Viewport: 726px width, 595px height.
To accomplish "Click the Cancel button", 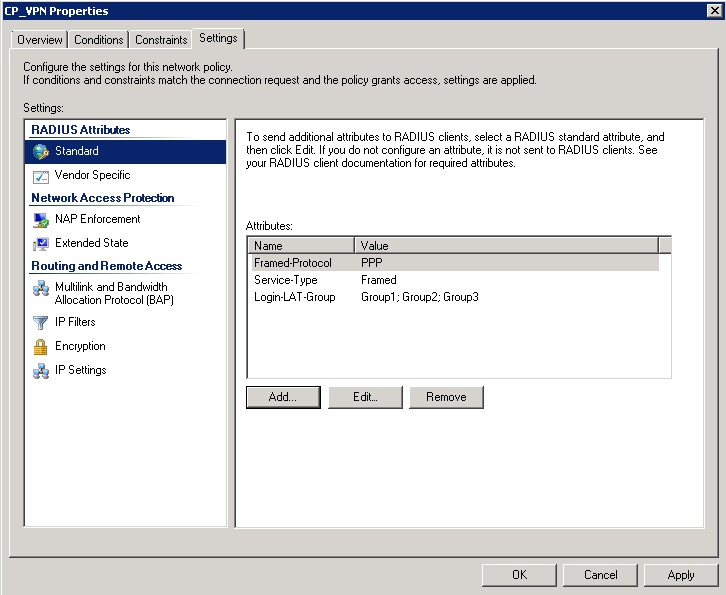I will (601, 575).
